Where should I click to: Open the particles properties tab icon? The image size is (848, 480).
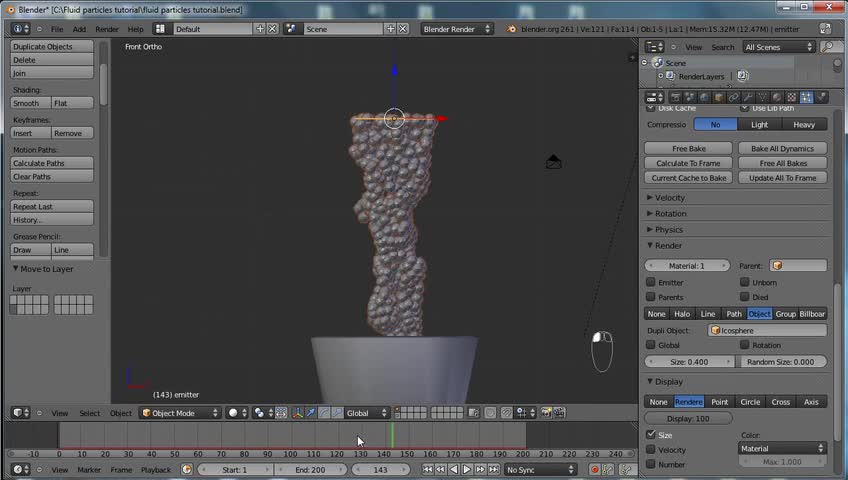(806, 97)
